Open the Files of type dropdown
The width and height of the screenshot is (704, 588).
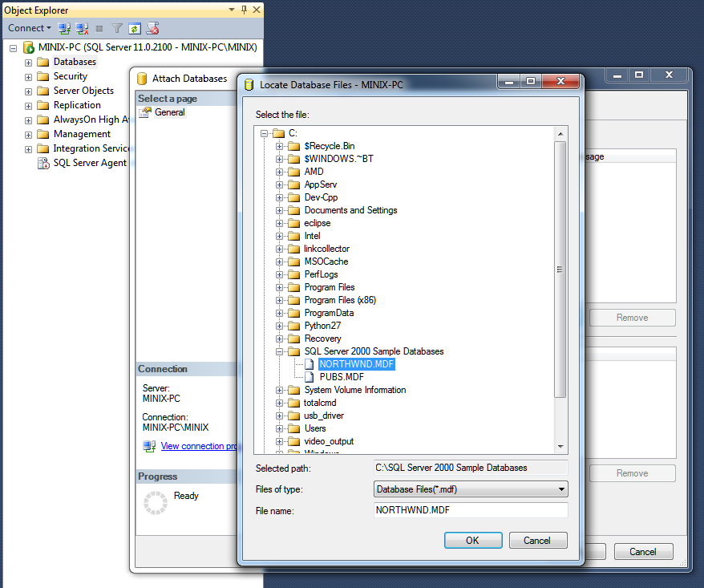point(471,489)
